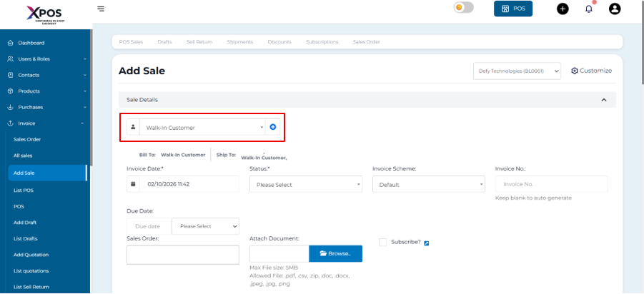The width and height of the screenshot is (644, 294).
Task: Open the notifications bell
Action: tap(588, 9)
